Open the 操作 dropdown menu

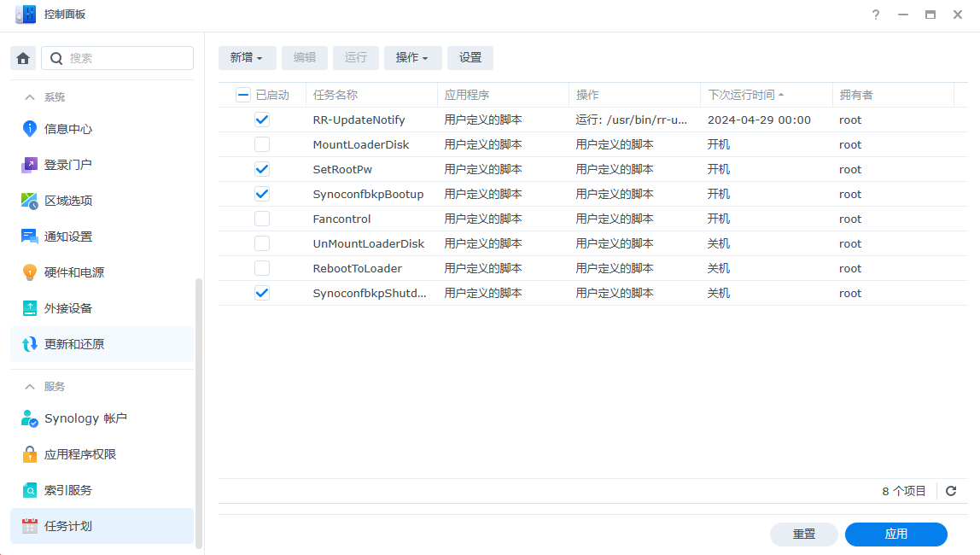click(x=412, y=57)
